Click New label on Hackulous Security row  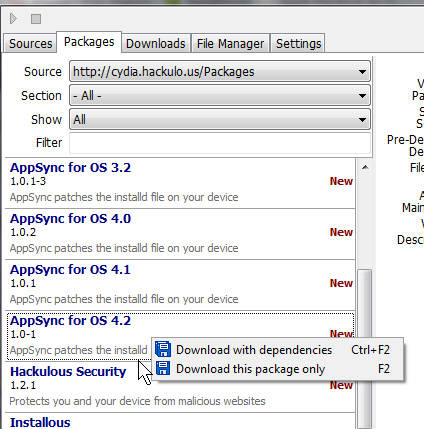(x=341, y=385)
